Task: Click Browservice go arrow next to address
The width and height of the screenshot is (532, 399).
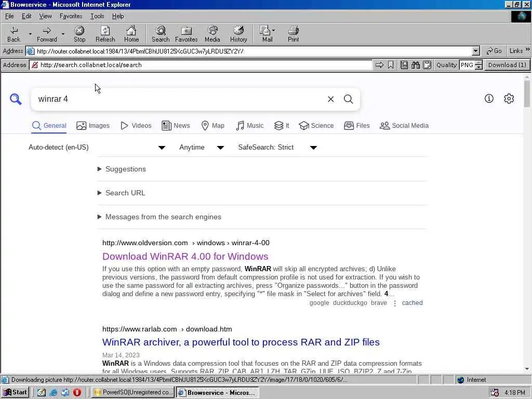Action: point(379,65)
